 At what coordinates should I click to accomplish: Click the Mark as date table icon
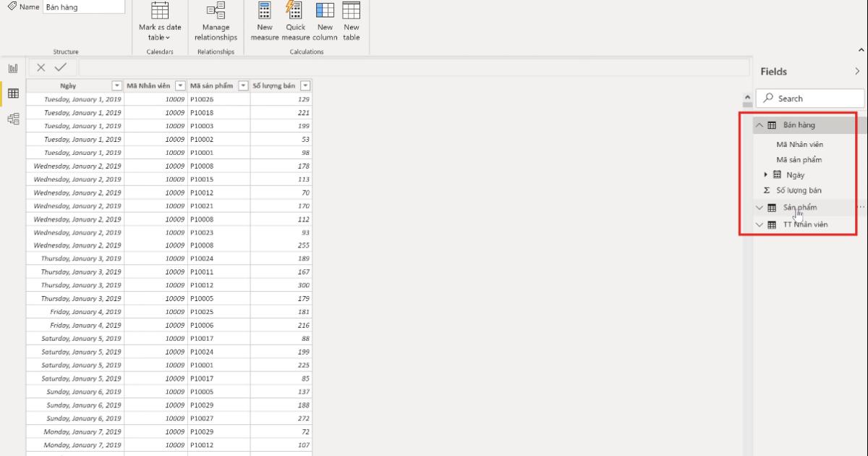point(159,10)
